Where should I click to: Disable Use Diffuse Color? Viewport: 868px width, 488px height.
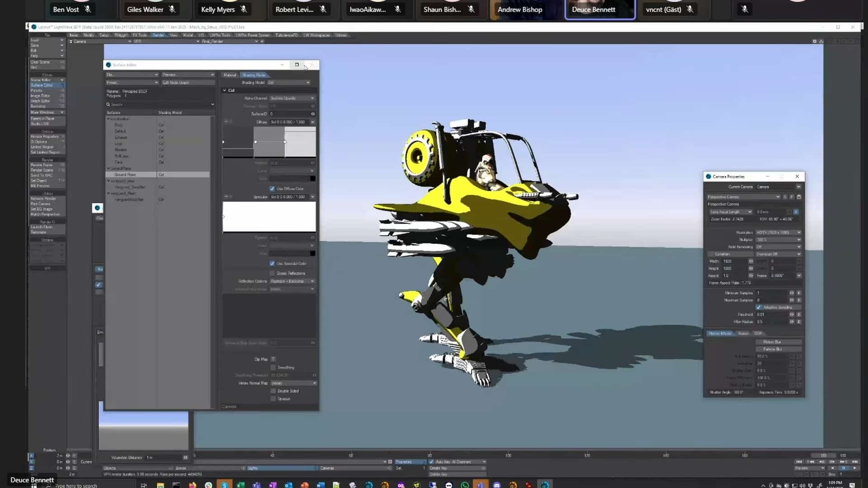click(x=272, y=188)
